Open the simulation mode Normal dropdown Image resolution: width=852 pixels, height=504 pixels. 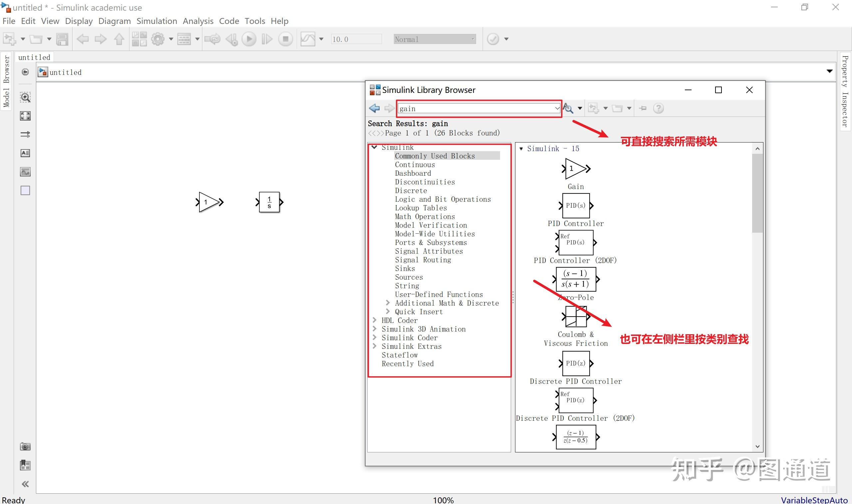click(435, 39)
